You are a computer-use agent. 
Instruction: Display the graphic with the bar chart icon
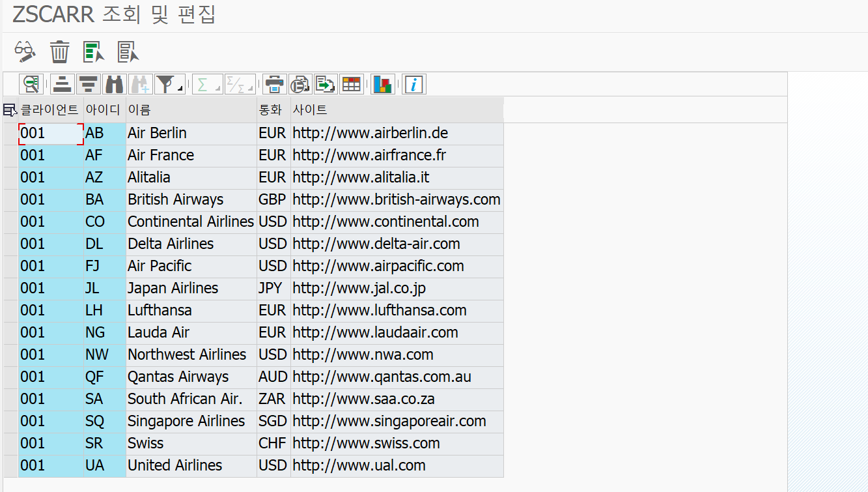383,84
